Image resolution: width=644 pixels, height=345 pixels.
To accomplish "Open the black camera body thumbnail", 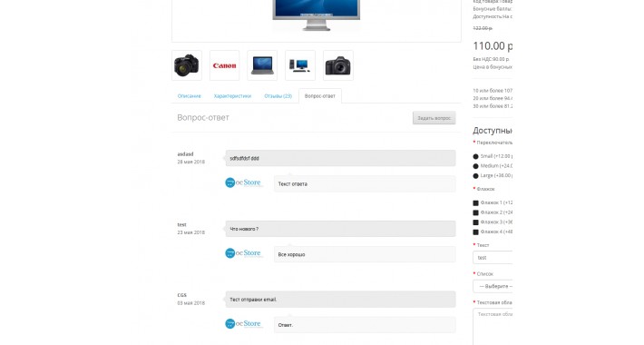I will tap(338, 65).
